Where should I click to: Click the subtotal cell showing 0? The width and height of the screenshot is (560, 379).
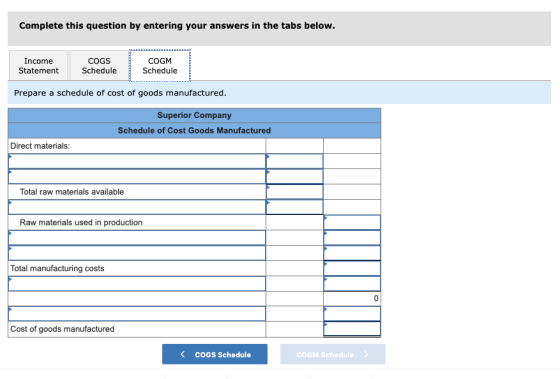[x=352, y=298]
